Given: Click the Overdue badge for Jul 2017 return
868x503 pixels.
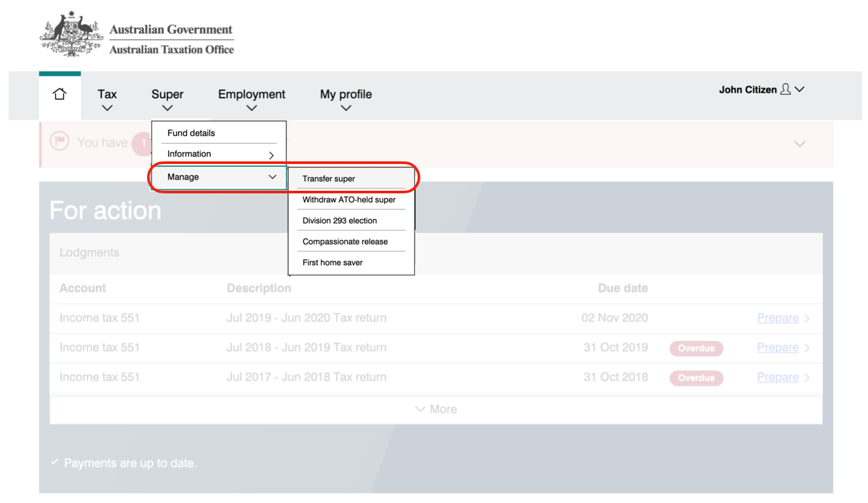Looking at the screenshot, I should [696, 378].
